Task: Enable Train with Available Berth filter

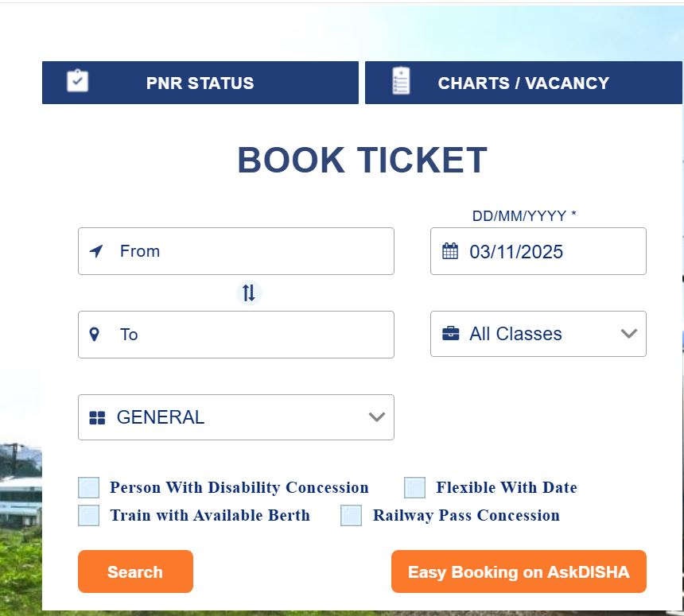Action: pyautogui.click(x=88, y=515)
